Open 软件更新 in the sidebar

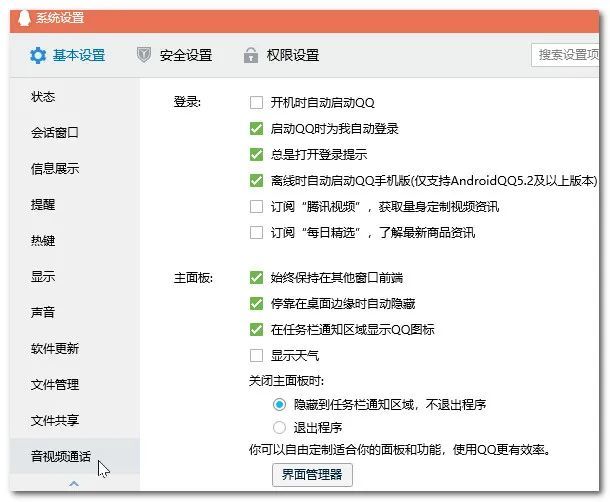click(55, 348)
